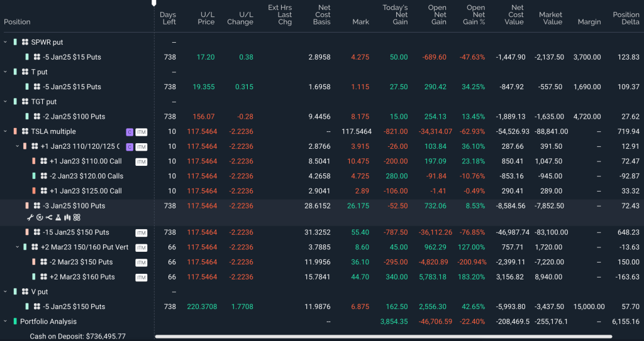
Task: Click the purple C badge on TSLA multiple
Action: click(x=129, y=131)
